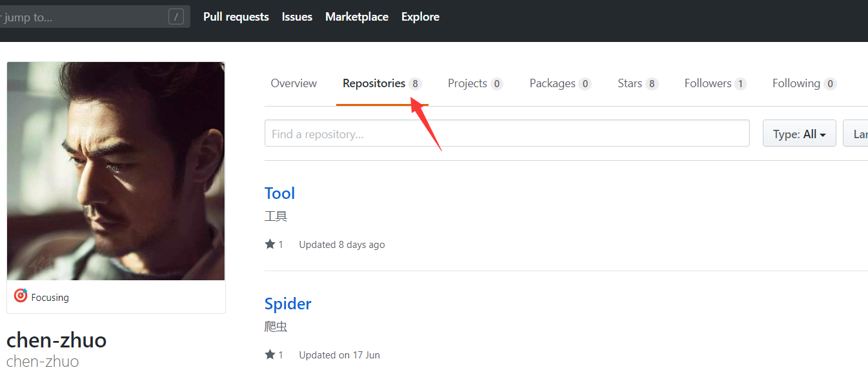Click the chen-zhuo profile avatar photo

point(116,171)
